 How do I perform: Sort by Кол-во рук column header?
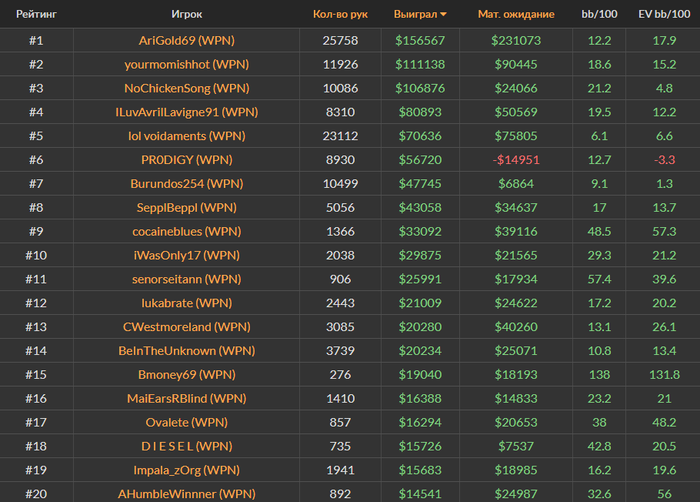click(x=340, y=15)
